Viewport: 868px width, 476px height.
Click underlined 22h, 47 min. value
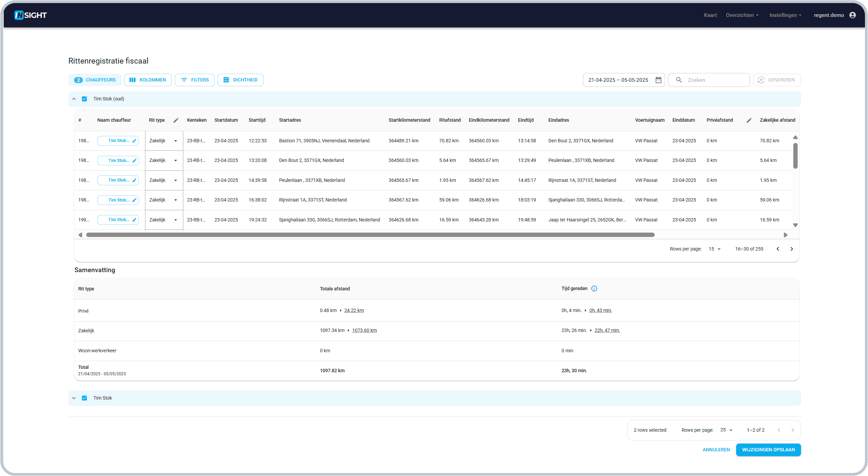pos(607,331)
